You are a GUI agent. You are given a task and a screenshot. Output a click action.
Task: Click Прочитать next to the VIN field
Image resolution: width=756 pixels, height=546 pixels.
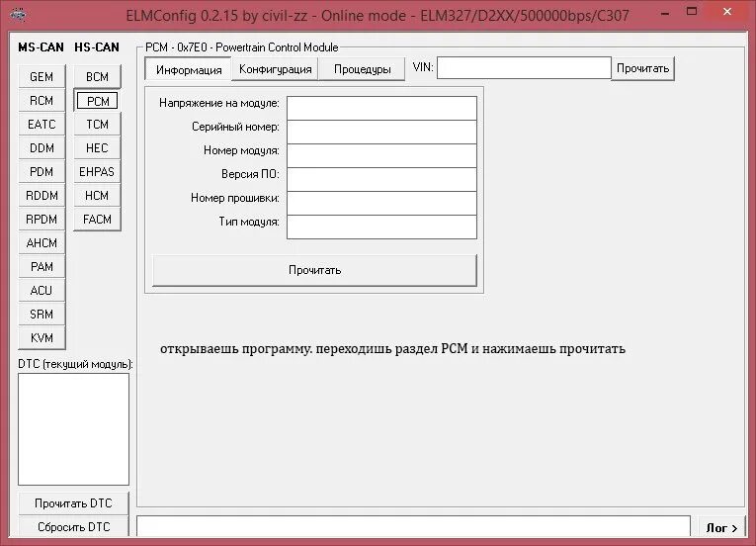click(x=642, y=68)
